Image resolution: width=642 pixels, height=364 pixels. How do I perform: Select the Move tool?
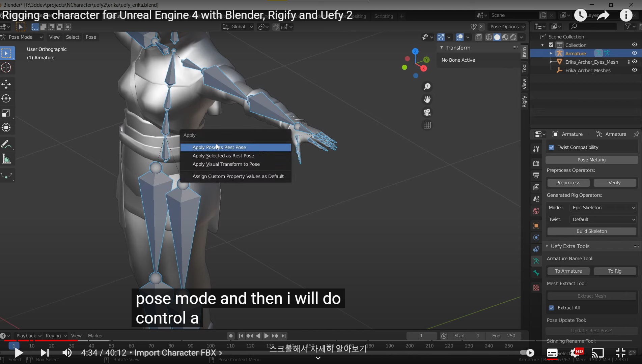click(x=6, y=84)
